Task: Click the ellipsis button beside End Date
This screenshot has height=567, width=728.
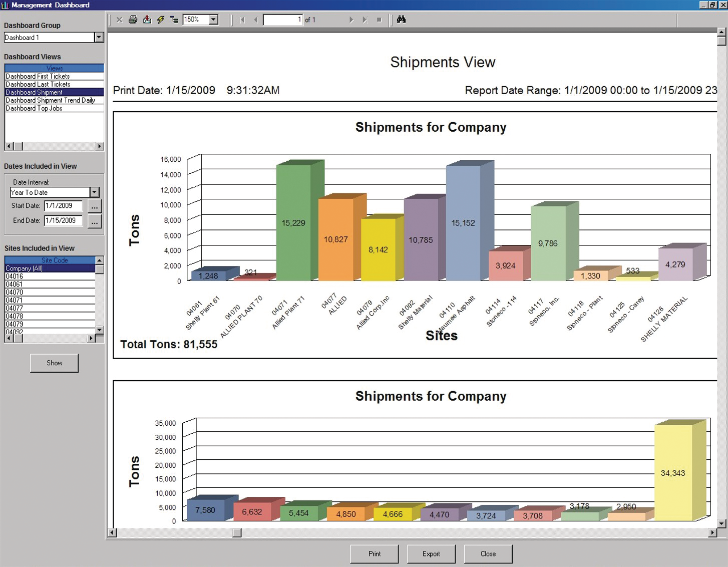Action: pyautogui.click(x=95, y=221)
